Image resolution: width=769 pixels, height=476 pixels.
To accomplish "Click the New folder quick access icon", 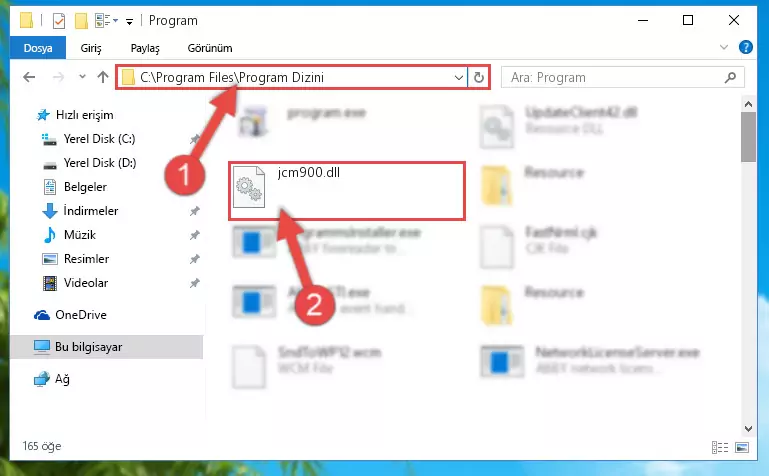I will (81, 21).
